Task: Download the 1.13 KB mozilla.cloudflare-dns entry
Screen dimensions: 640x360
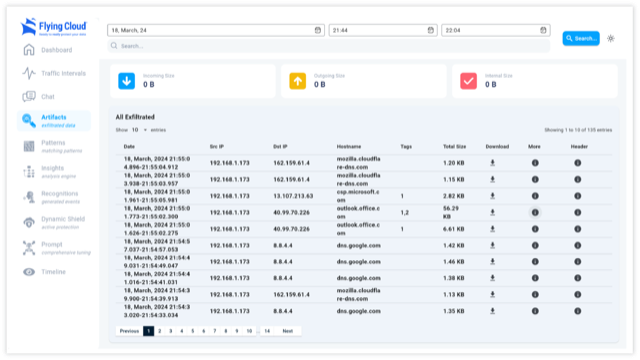Action: [493, 294]
